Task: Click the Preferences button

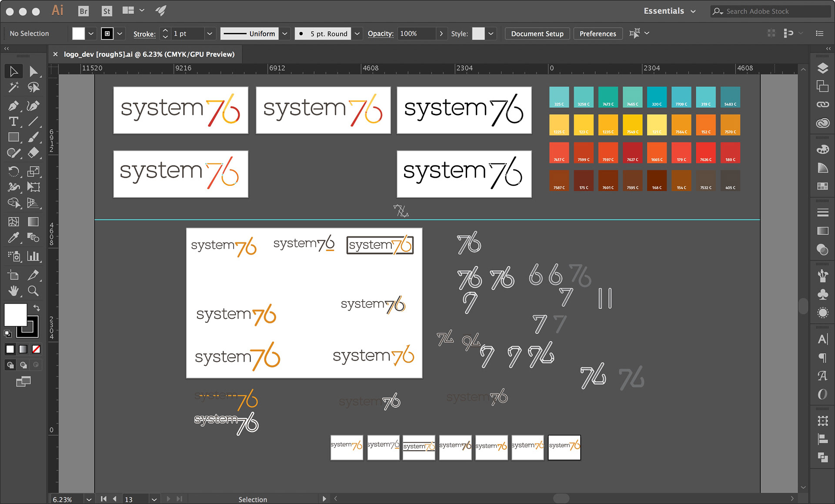Action: [x=598, y=33]
